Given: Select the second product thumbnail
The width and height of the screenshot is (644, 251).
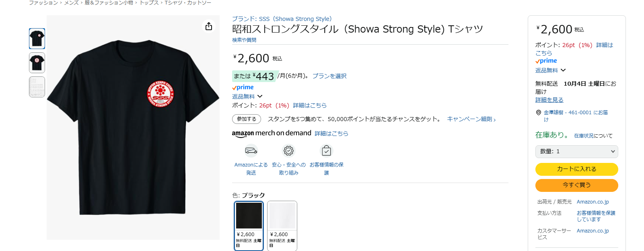Looking at the screenshot, I should (36, 63).
